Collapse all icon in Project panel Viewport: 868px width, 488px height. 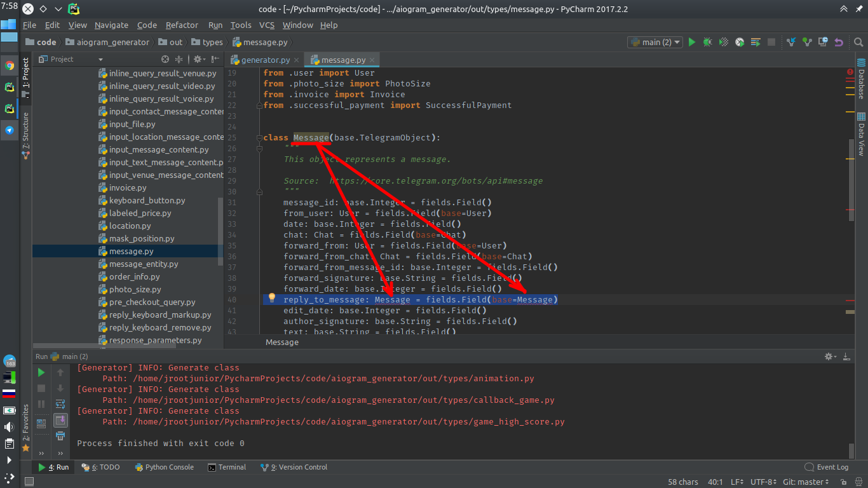(179, 59)
